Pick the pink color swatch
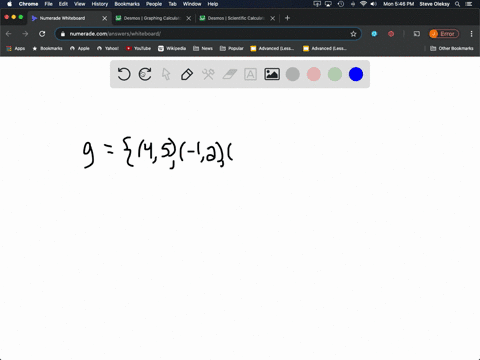The height and width of the screenshot is (360, 480). tap(314, 74)
